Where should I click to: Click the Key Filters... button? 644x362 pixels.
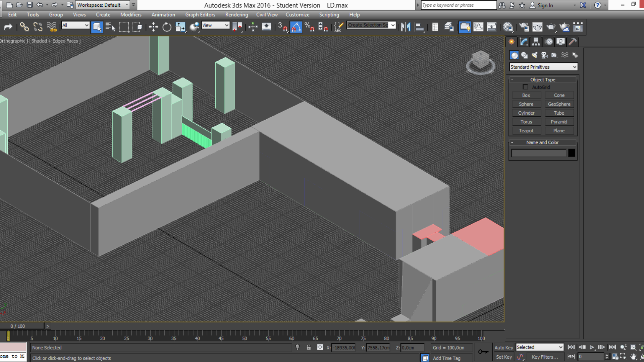[x=545, y=357]
